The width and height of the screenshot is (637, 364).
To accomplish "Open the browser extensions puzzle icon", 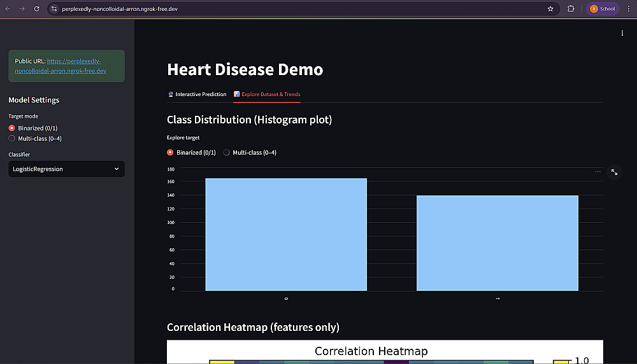I will pyautogui.click(x=571, y=9).
